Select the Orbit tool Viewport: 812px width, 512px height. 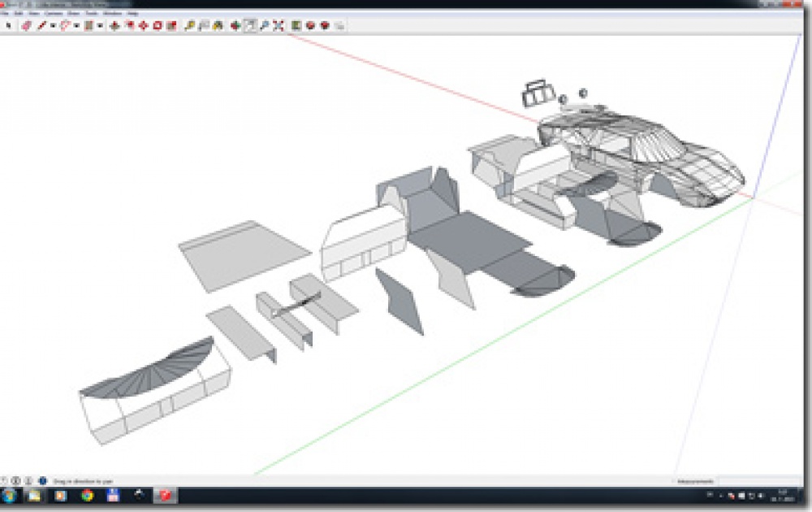point(235,25)
